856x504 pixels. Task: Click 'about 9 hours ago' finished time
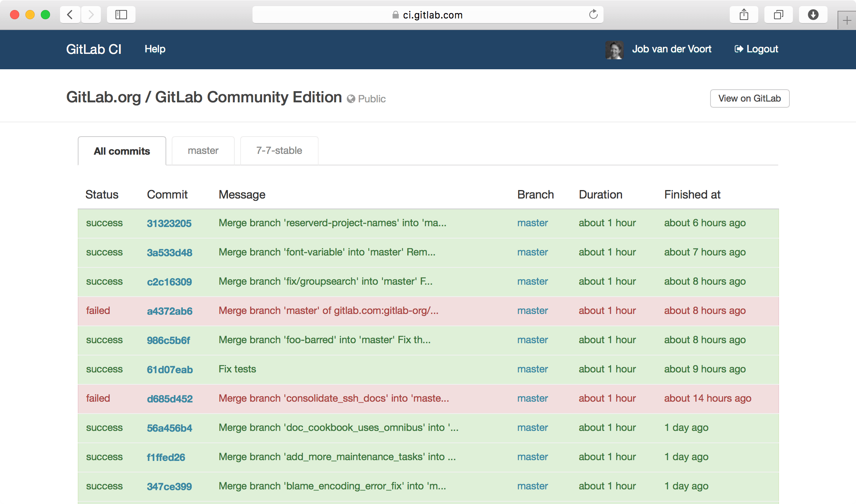tap(705, 369)
